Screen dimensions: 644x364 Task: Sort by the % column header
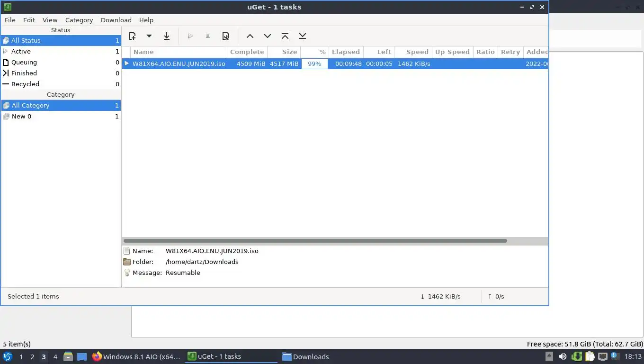pyautogui.click(x=315, y=52)
